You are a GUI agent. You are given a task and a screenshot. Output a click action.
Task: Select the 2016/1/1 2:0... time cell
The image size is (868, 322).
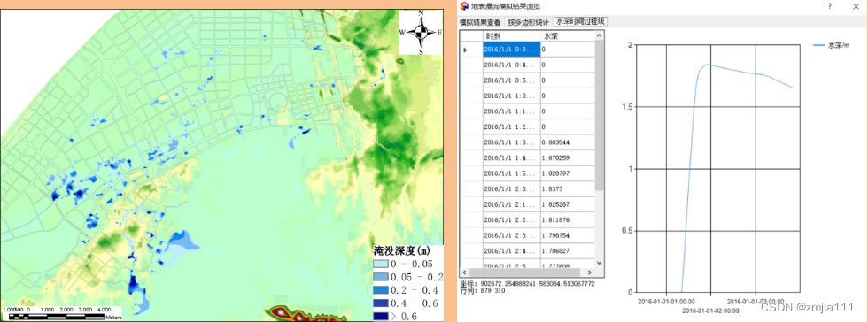pos(512,188)
